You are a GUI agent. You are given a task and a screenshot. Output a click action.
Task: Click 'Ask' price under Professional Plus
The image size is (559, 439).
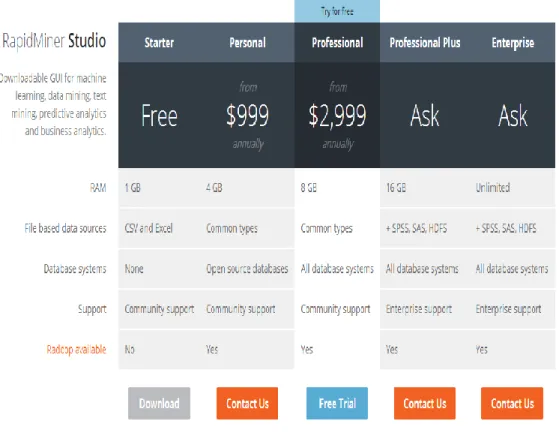coord(425,116)
